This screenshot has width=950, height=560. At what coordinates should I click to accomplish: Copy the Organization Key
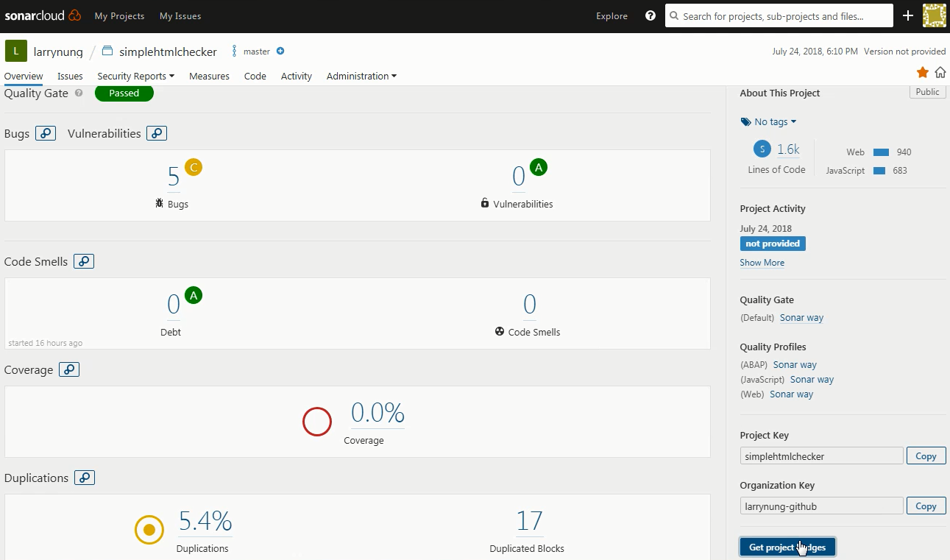pyautogui.click(x=926, y=506)
